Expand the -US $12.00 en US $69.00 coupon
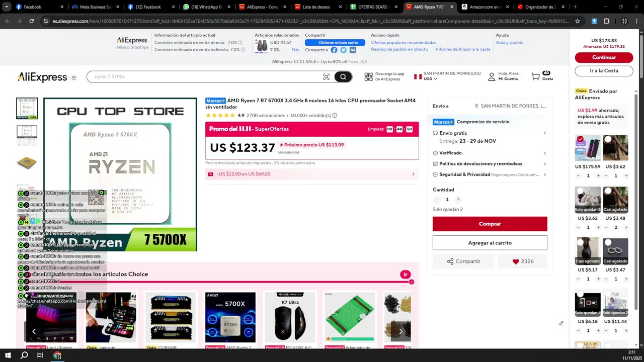Image resolution: width=644 pixels, height=362 pixels. point(312,174)
